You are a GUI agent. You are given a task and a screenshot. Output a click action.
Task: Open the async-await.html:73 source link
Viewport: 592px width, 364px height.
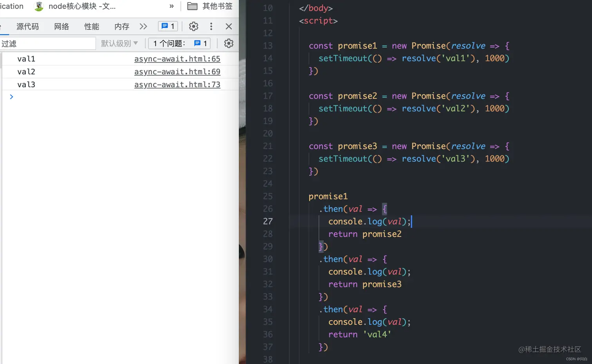pyautogui.click(x=177, y=85)
